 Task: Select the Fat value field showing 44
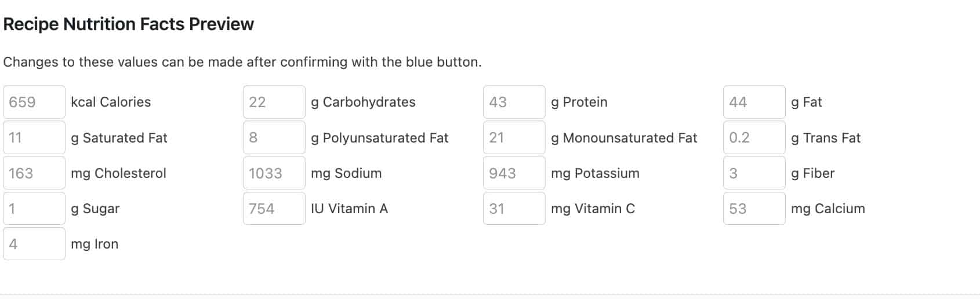754,102
